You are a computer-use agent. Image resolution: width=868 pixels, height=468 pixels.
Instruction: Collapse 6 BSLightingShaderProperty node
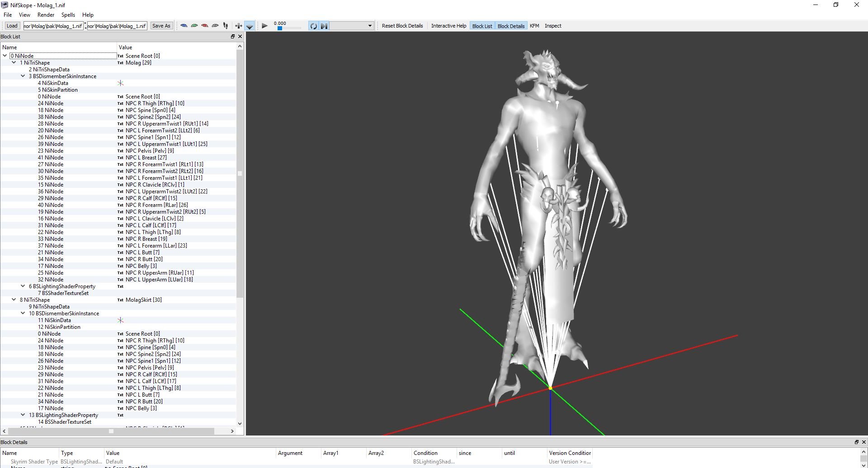click(23, 286)
